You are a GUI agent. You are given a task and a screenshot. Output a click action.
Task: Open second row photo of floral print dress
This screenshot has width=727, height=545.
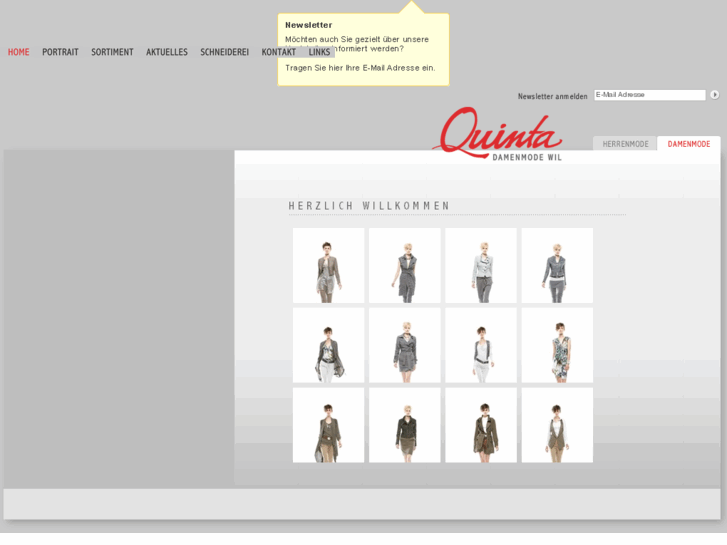557,346
